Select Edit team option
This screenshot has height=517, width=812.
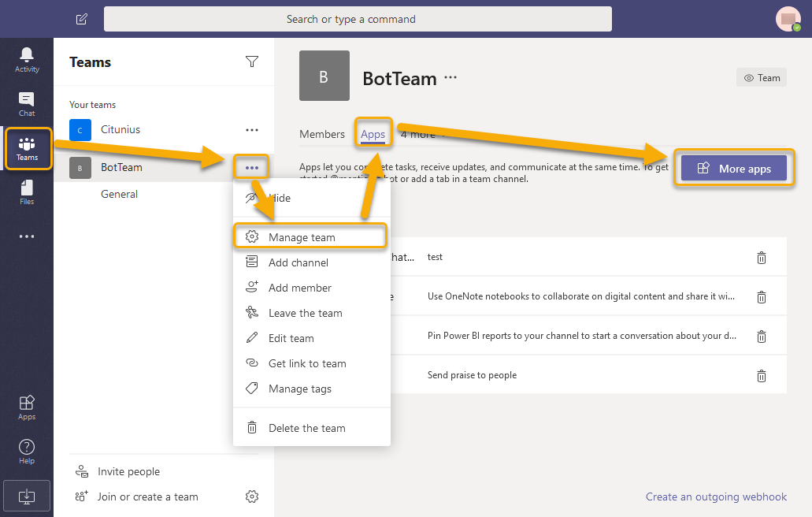(312, 338)
